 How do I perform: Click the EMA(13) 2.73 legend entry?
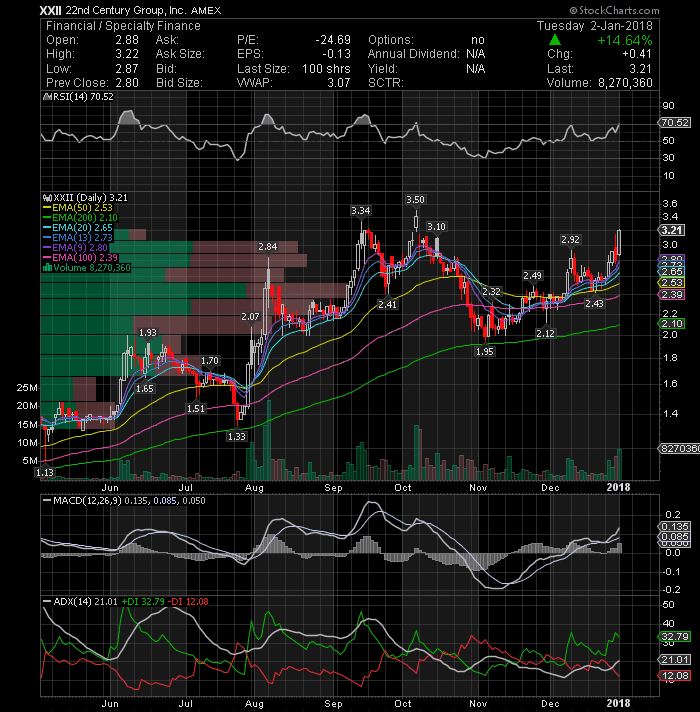pyautogui.click(x=82, y=238)
